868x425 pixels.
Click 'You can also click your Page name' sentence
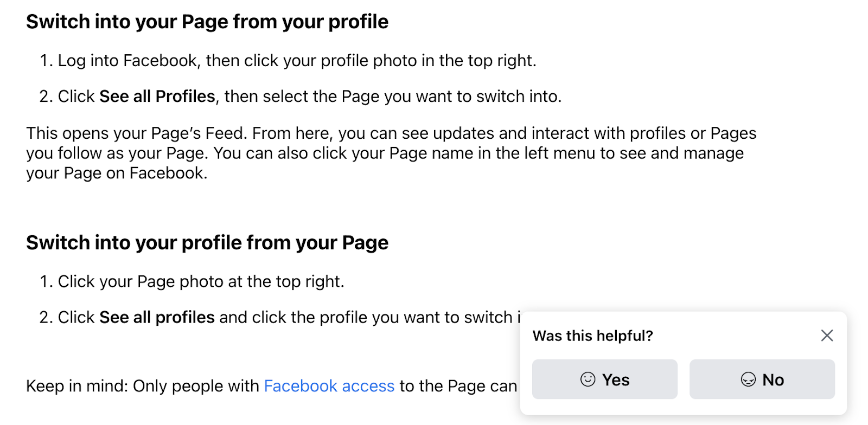(x=477, y=153)
